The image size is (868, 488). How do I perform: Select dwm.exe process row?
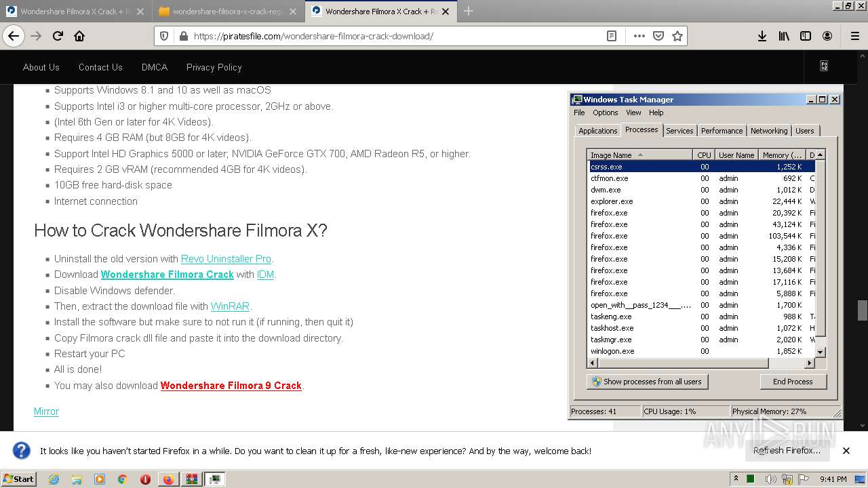(x=701, y=190)
